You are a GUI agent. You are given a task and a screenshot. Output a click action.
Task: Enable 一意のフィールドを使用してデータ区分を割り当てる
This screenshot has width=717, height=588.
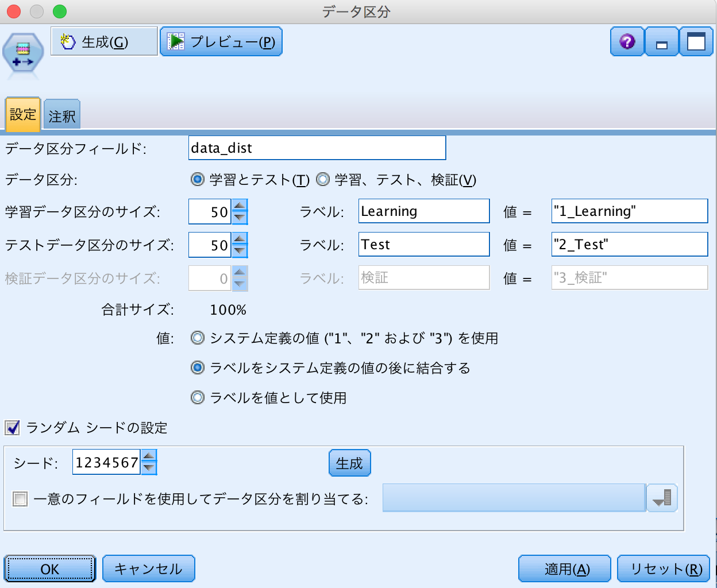(20, 498)
